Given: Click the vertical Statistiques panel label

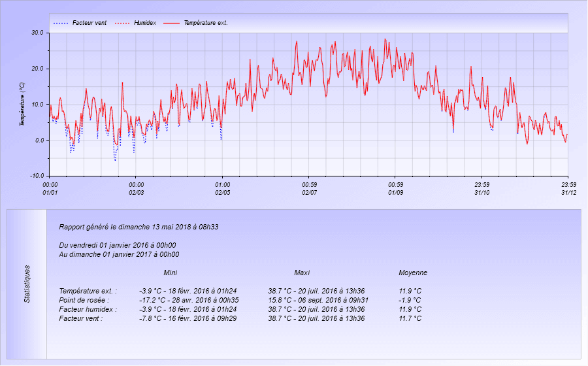Looking at the screenshot, I should point(27,284).
